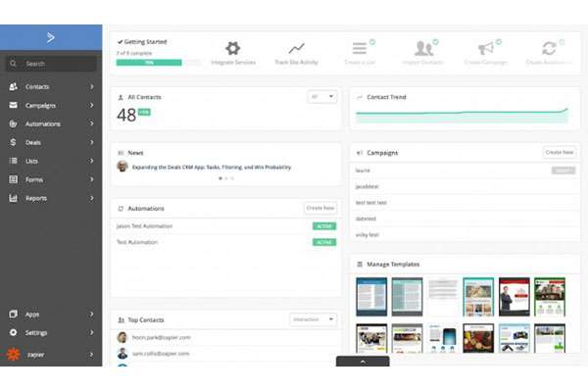Open the Deals CRM news article link
The image size is (588, 392).
click(x=212, y=167)
